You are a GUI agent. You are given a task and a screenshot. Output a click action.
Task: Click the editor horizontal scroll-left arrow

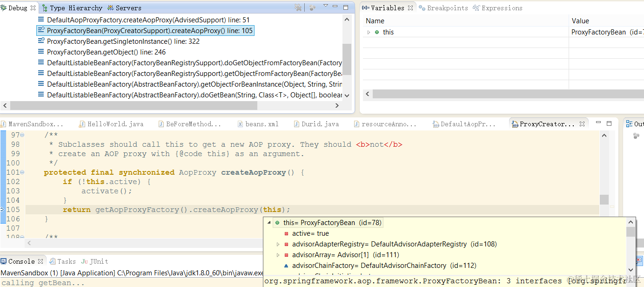coord(30,243)
